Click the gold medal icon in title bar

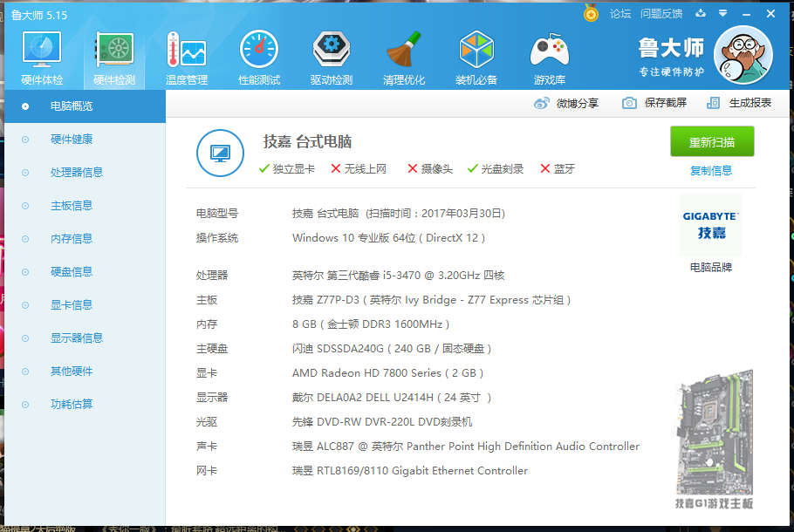[591, 13]
